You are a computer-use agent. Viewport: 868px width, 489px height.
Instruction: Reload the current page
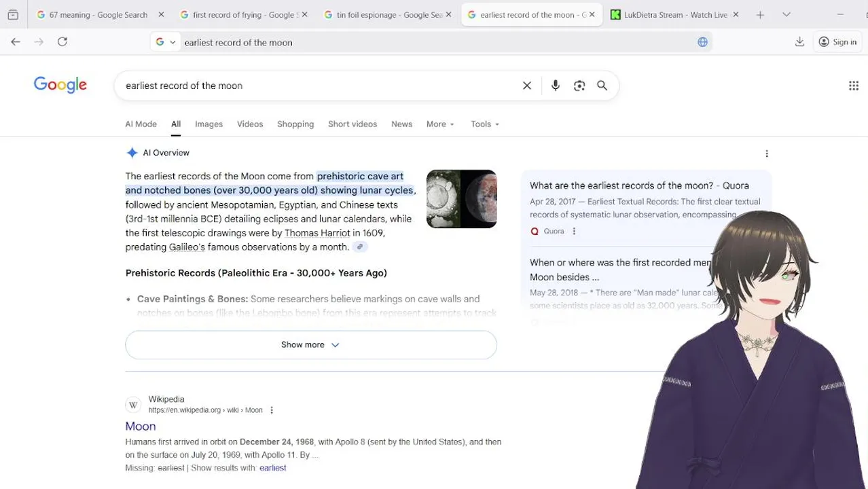62,42
